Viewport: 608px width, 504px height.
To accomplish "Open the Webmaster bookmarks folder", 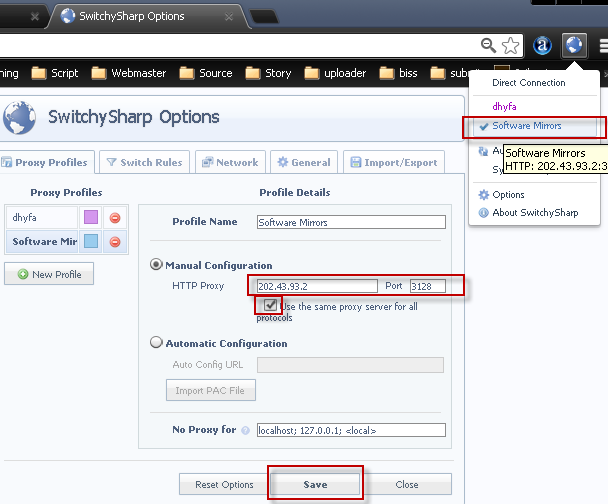I will pyautogui.click(x=129, y=73).
